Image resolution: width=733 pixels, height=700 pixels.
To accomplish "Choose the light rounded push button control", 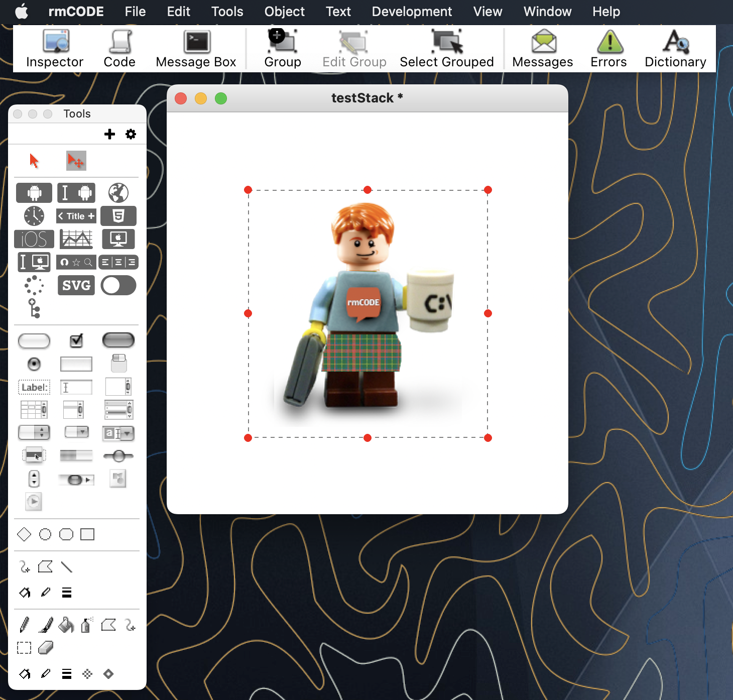I will click(x=34, y=341).
